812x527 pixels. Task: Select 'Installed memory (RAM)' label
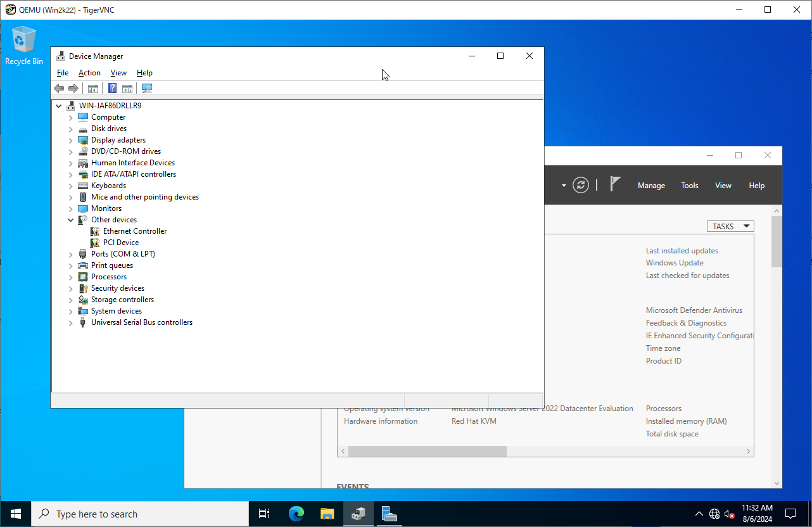[x=686, y=421]
